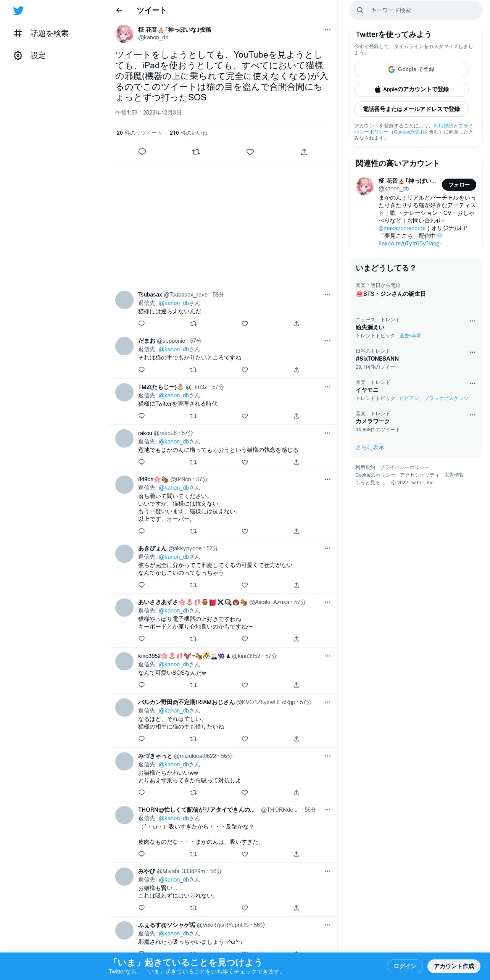Click the reply icon under main tweet

pos(142,152)
